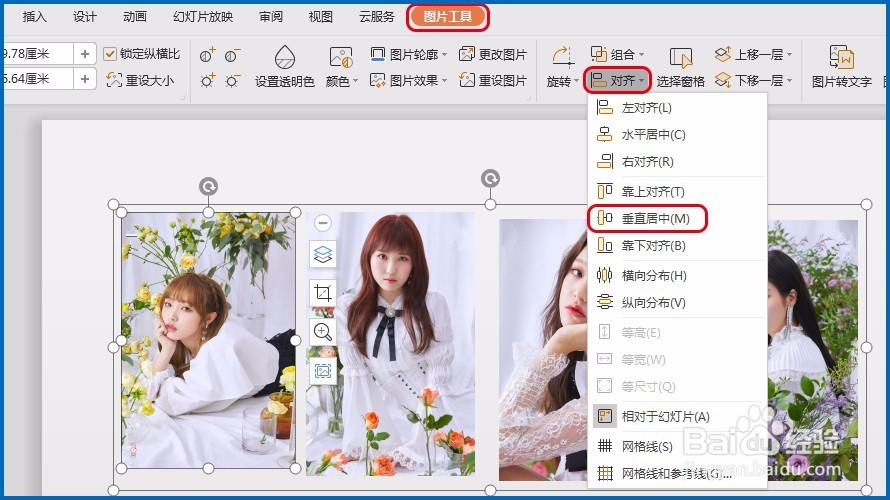This screenshot has width=890, height=500.
Task: Open 图片轮廓 dropdown
Action: click(408, 54)
